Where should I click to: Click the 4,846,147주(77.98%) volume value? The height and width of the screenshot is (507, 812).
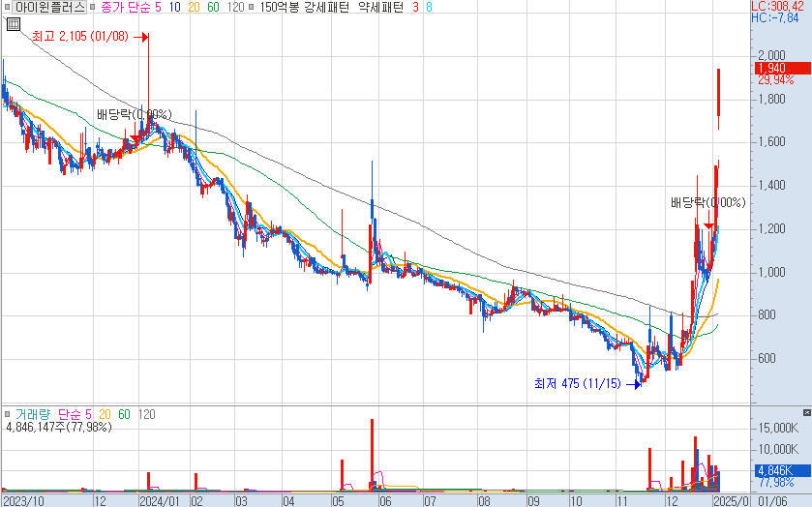tap(59, 428)
